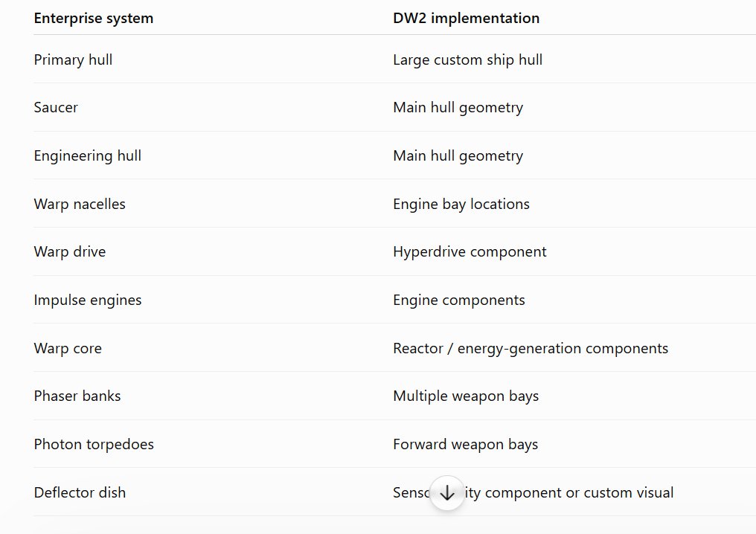Click the Engine bay locations cell
Viewport: 756px width, 534px height.
pos(461,204)
